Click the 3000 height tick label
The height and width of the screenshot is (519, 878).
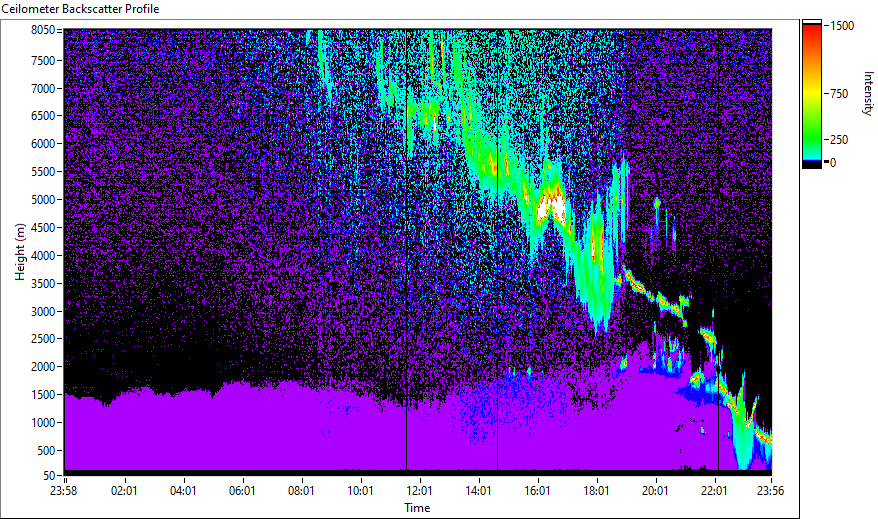[x=43, y=312]
